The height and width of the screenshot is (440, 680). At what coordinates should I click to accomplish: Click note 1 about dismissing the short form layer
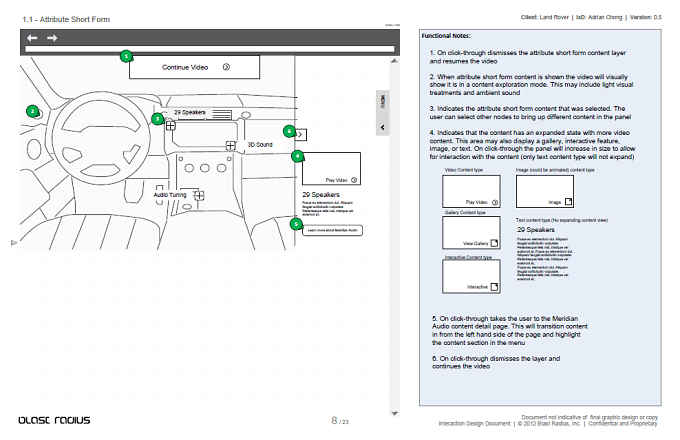pos(528,57)
